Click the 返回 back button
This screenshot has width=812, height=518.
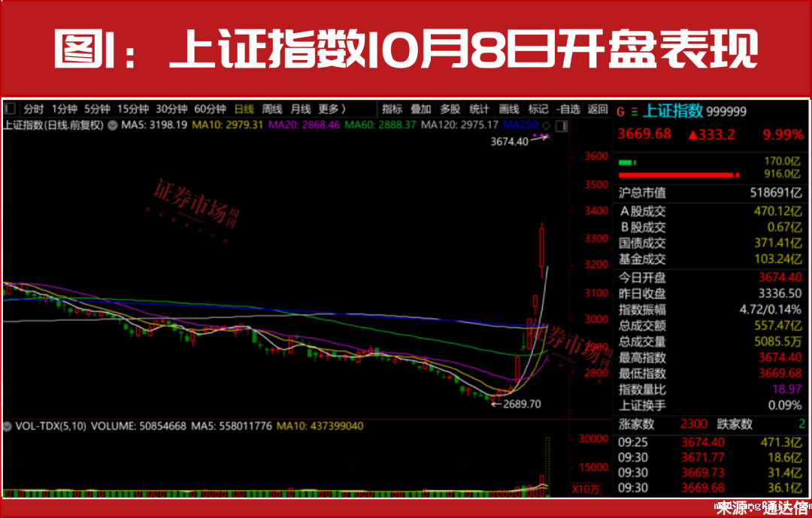[x=598, y=109]
